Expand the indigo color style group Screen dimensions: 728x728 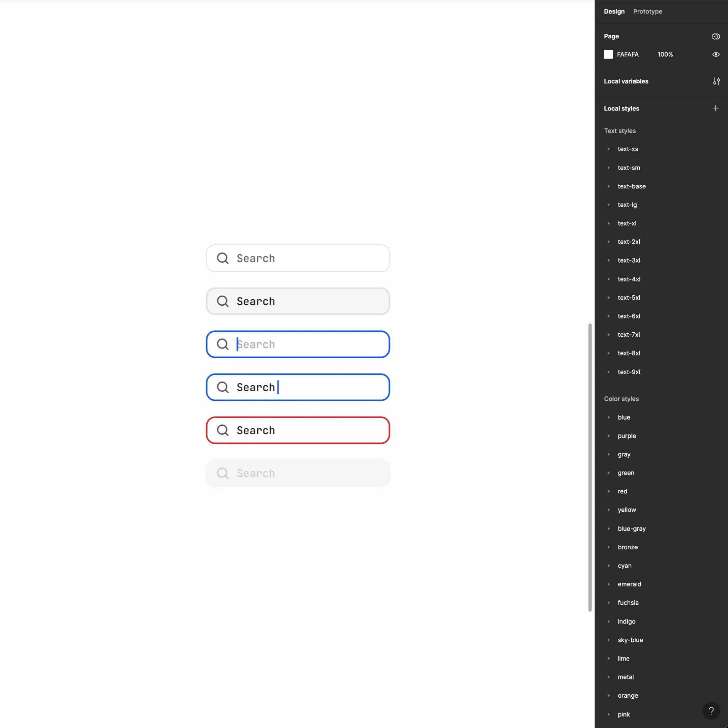tap(609, 621)
